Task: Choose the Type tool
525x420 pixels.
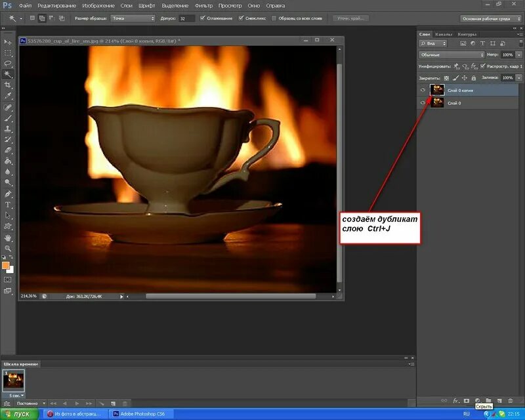Action: click(x=8, y=205)
